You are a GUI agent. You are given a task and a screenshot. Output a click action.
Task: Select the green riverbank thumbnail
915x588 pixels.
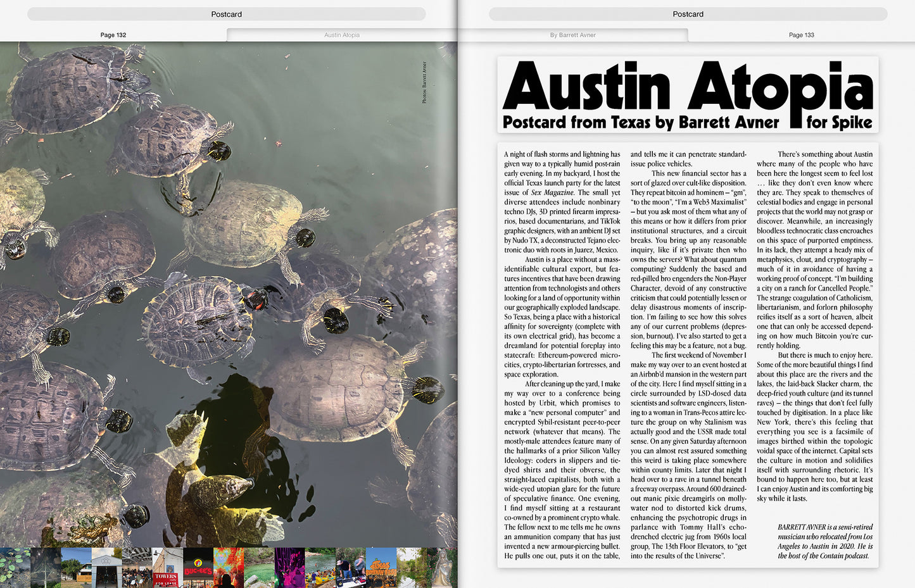[x=258, y=566]
